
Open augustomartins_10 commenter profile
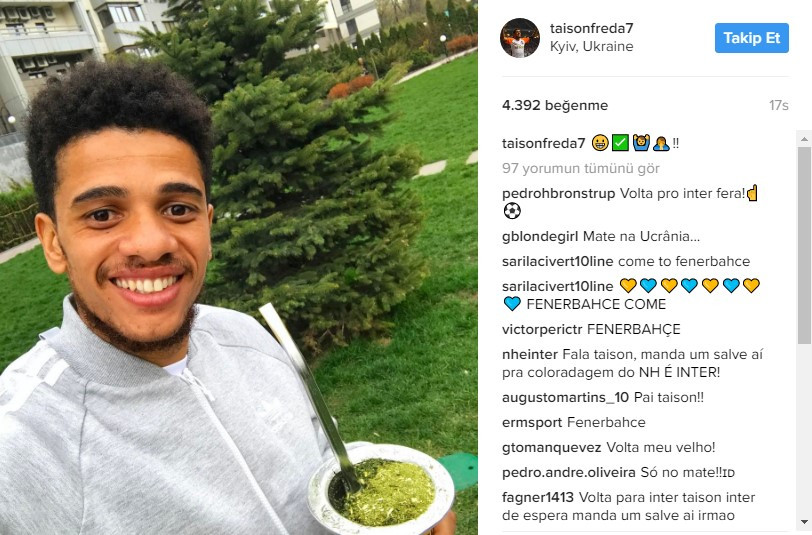click(x=565, y=398)
